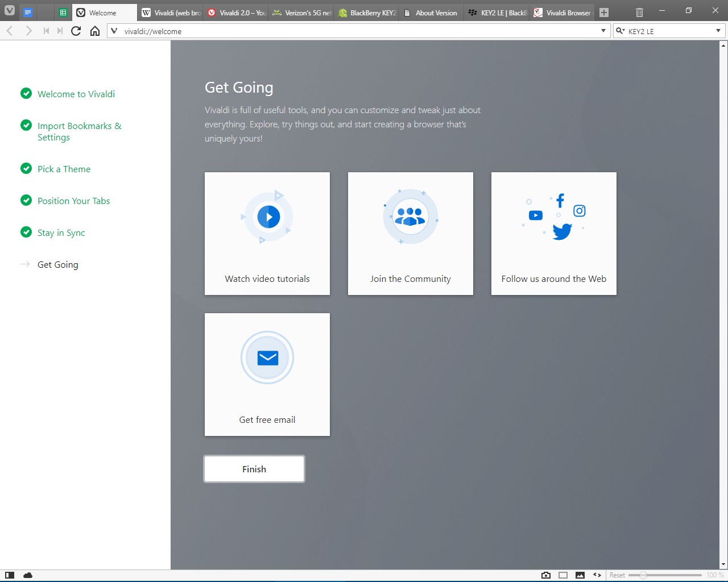Click the fast forward button

[x=60, y=31]
